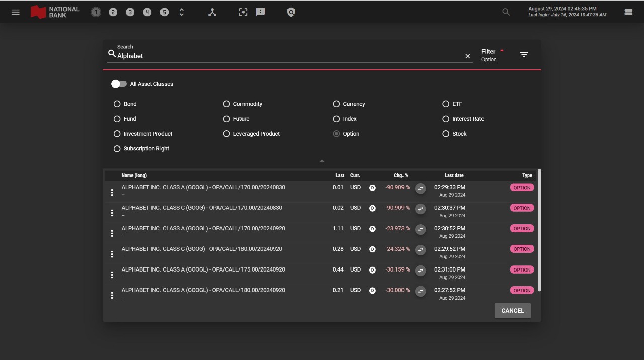Open row menu for GOOGL CALL 175.00 20240920
Screen dimensions: 644x360
(112, 275)
